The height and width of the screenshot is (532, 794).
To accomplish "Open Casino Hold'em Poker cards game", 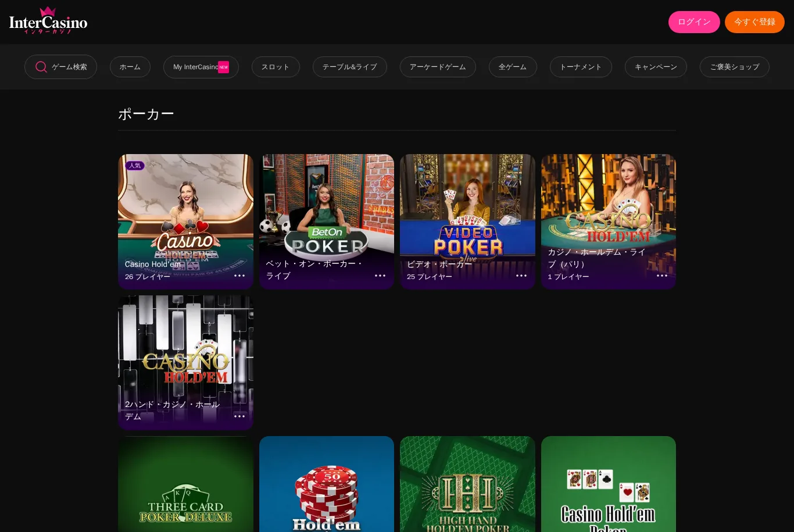I will [x=609, y=484].
